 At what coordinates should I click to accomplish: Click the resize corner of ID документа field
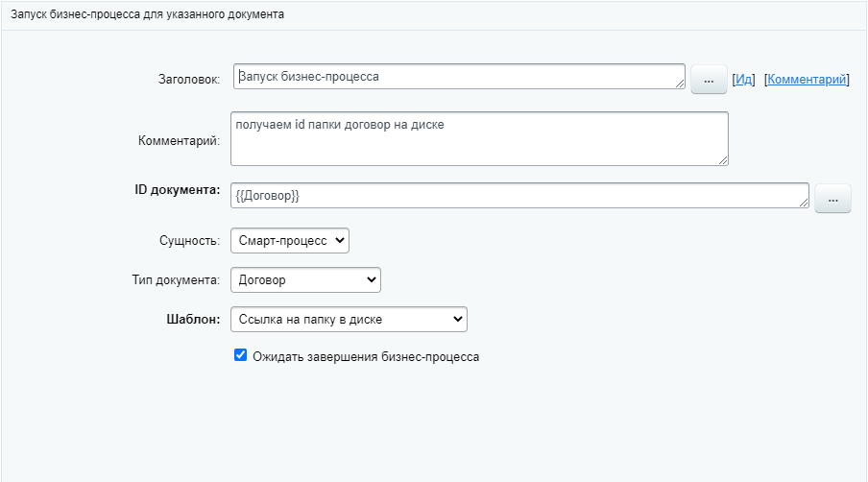(804, 203)
